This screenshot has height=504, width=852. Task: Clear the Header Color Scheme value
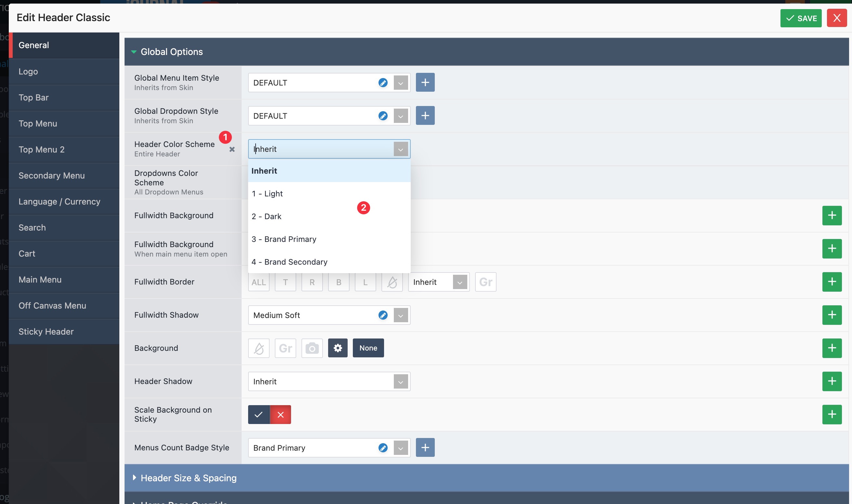(232, 150)
